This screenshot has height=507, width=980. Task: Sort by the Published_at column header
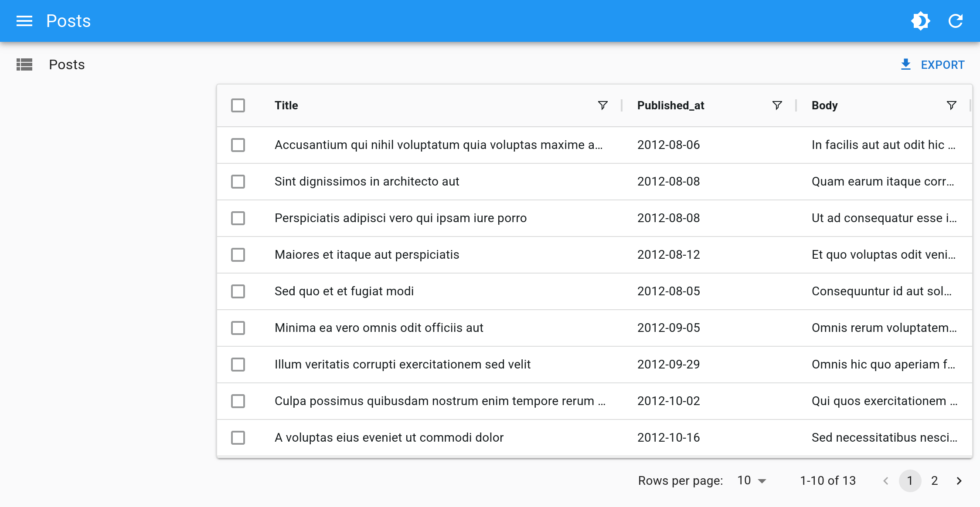(x=670, y=105)
